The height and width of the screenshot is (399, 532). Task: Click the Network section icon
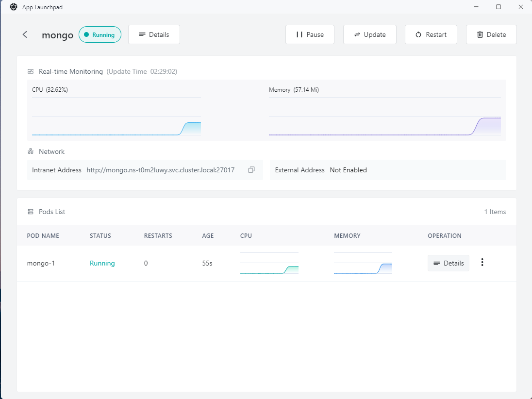31,151
